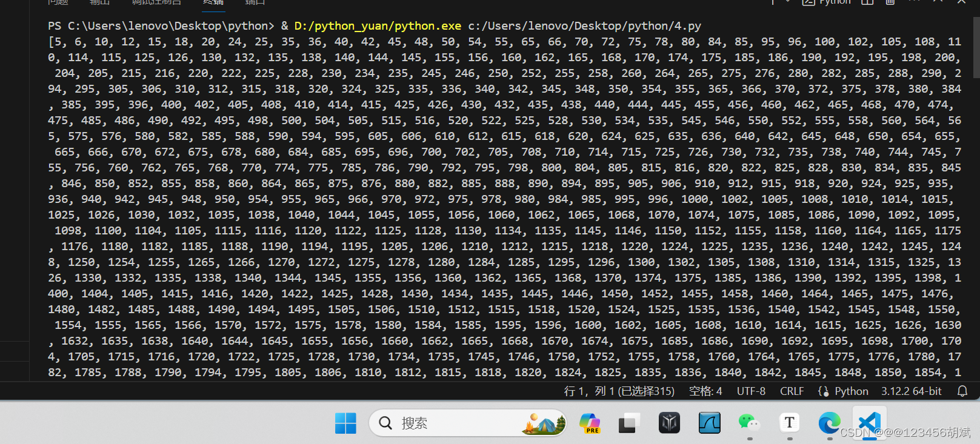Image resolution: width=980 pixels, height=444 pixels.
Task: Open notifications bell in status bar
Action: click(x=962, y=391)
